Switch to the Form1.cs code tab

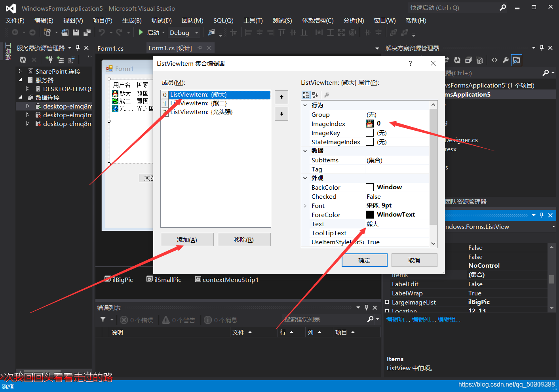(x=110, y=48)
